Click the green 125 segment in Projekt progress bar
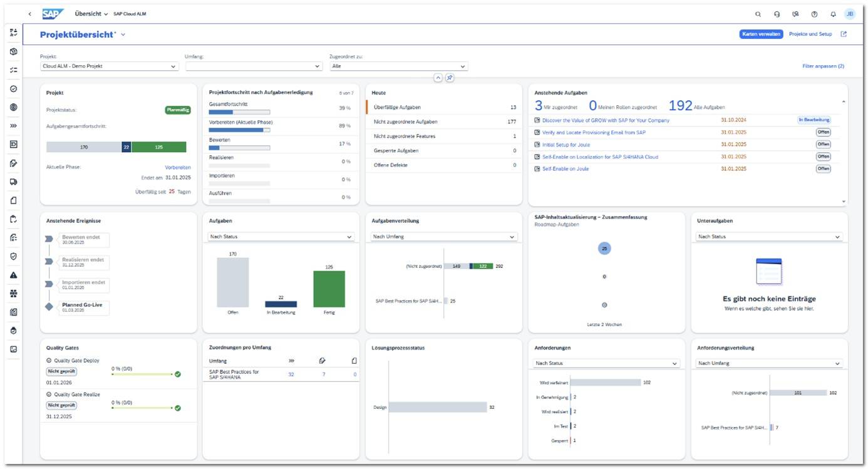Viewport: 868px width, 469px height. pyautogui.click(x=158, y=147)
